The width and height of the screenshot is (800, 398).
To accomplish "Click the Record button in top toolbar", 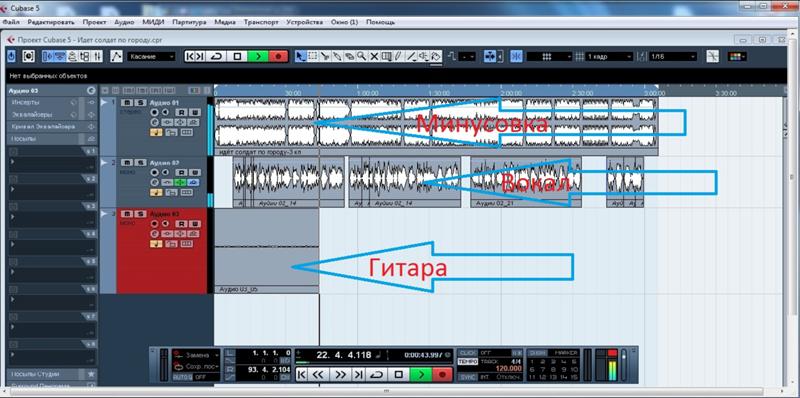I will point(278,56).
